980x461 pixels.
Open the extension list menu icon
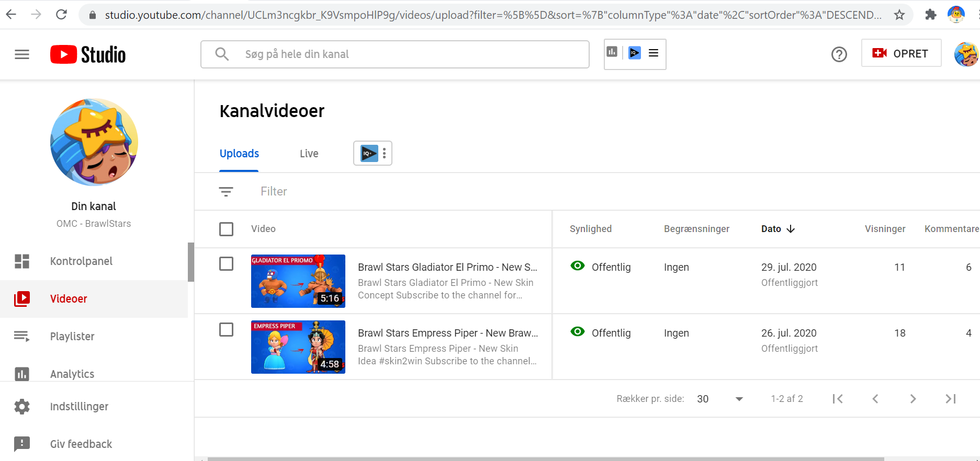click(654, 53)
